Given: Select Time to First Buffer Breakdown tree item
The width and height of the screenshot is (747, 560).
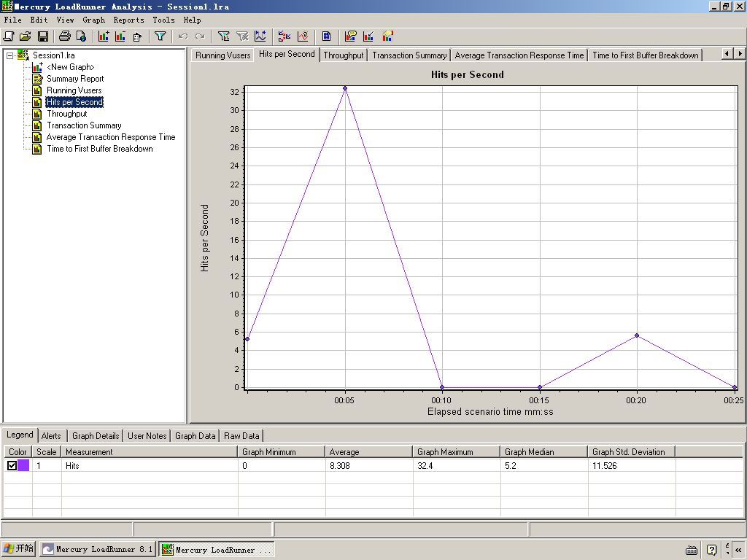Looking at the screenshot, I should [x=99, y=149].
